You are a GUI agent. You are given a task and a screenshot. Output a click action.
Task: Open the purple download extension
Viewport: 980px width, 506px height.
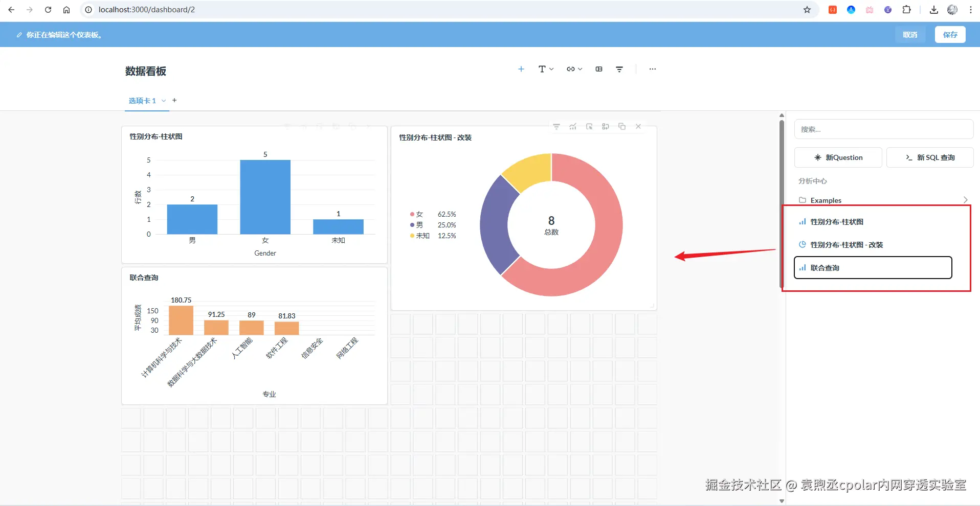(x=888, y=10)
